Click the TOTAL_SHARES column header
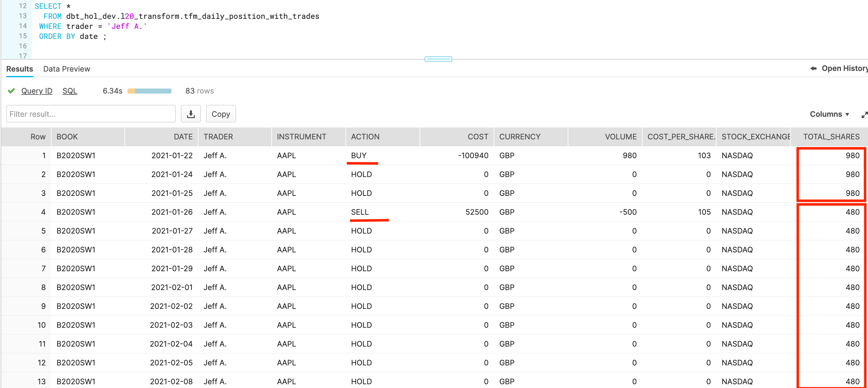The image size is (868, 388). coord(831,137)
